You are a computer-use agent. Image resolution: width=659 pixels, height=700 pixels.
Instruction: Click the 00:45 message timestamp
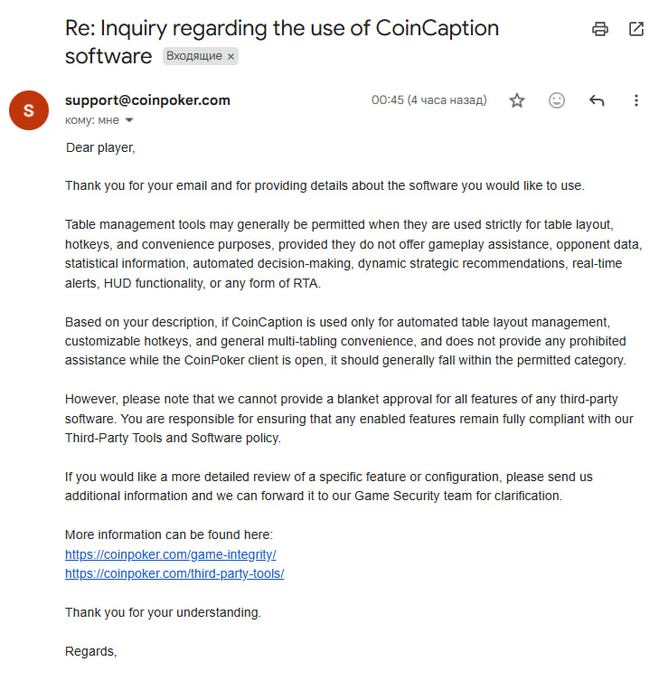click(429, 100)
